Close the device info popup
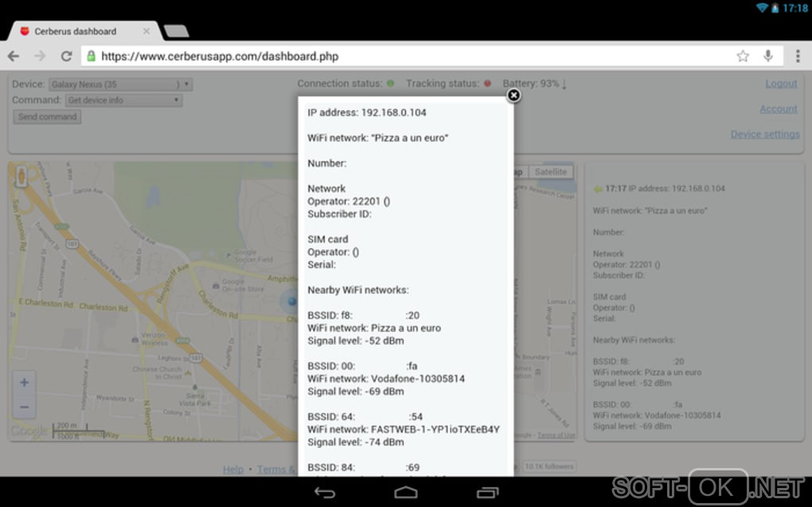 coord(513,96)
